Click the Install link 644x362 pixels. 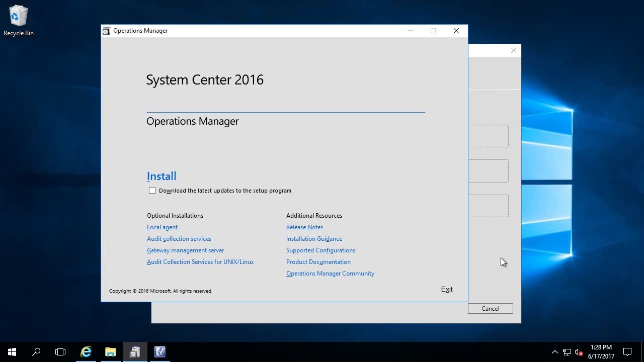162,176
